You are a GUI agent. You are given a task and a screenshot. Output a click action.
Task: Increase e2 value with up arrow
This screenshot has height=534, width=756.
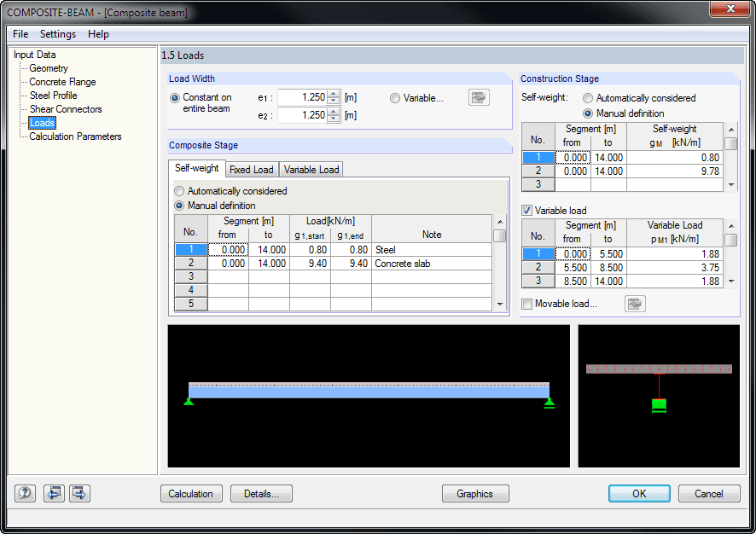click(x=333, y=112)
